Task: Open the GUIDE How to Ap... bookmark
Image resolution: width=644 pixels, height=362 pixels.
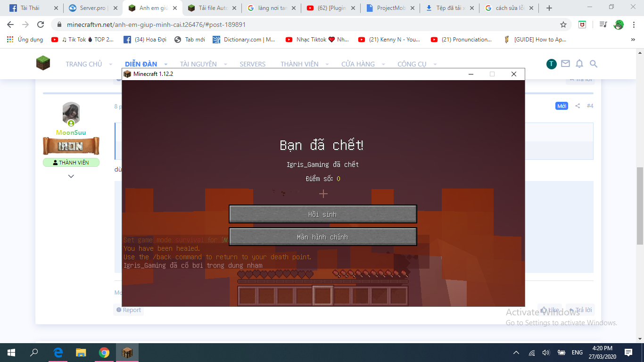Action: pos(535,40)
